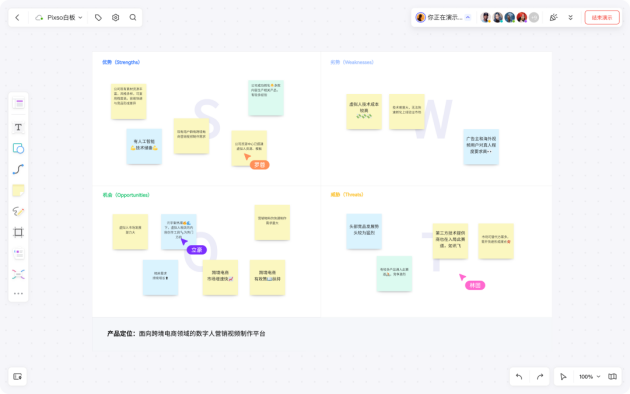Screen dimensions: 630x394
Task: Open the templates tool at sidebar top
Action: point(18,103)
